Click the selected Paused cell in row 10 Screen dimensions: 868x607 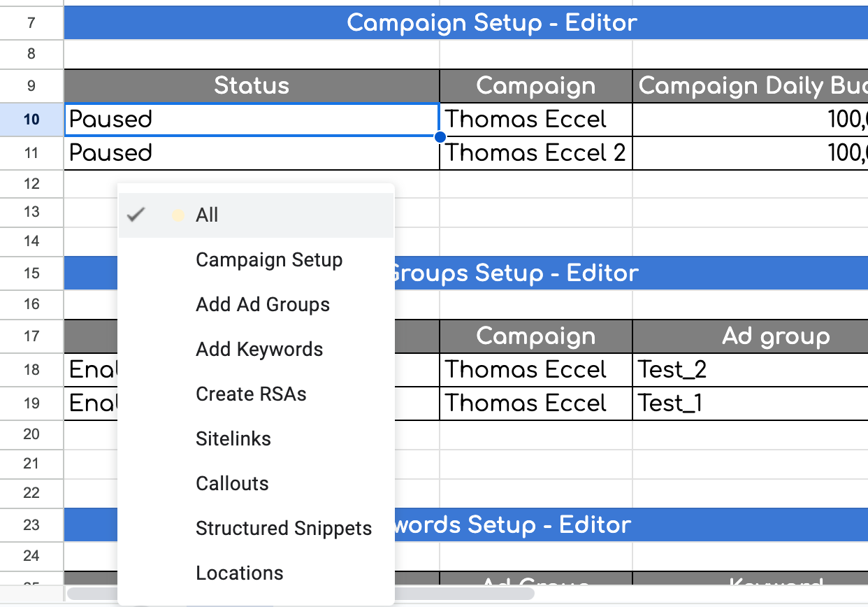pyautogui.click(x=252, y=120)
